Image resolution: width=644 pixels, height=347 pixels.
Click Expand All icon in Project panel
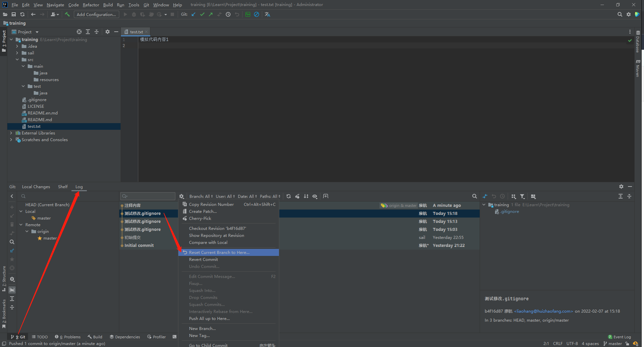click(88, 32)
